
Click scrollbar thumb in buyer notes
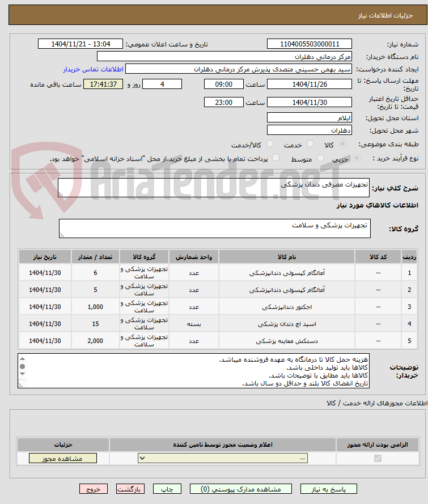(x=22, y=366)
